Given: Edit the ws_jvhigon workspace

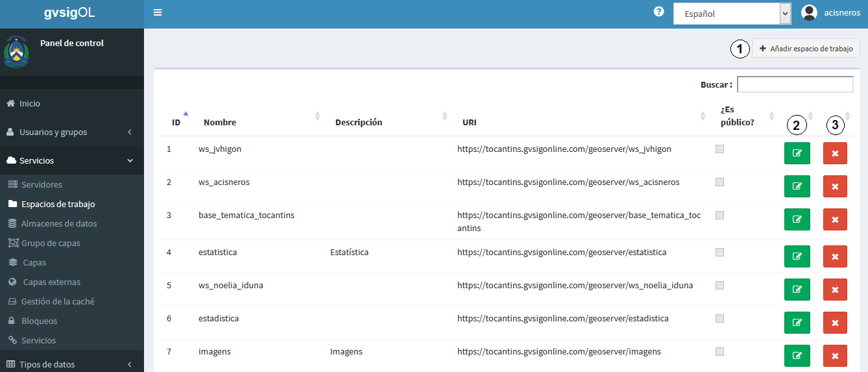Looking at the screenshot, I should (x=797, y=153).
